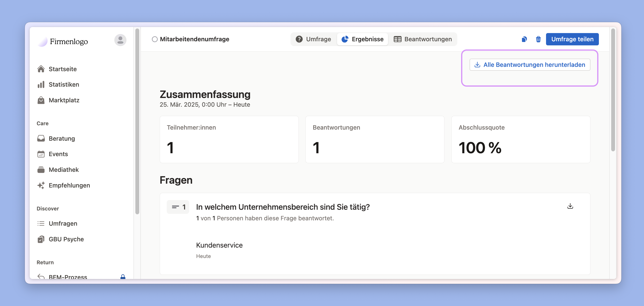
Task: Click the duplicate survey icon
Action: click(x=524, y=39)
